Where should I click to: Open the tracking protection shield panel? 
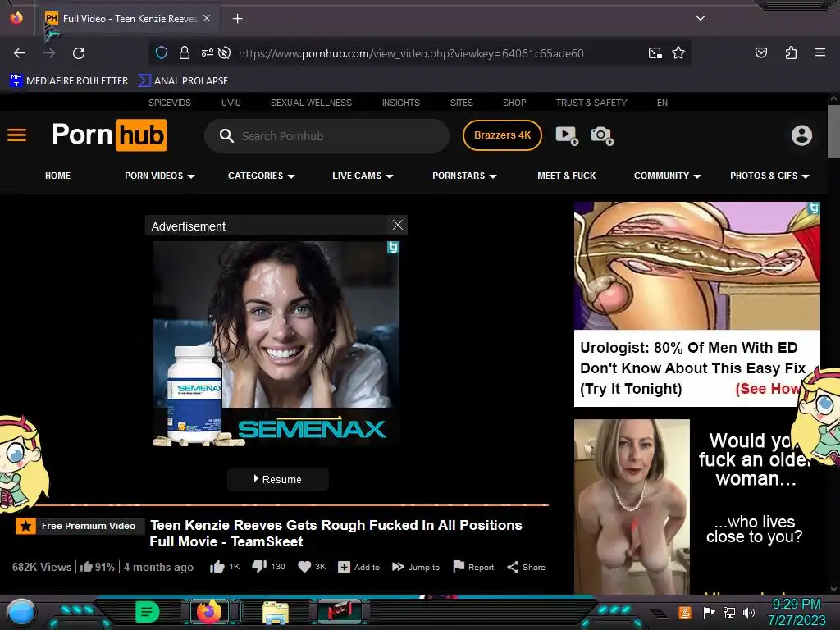(162, 52)
